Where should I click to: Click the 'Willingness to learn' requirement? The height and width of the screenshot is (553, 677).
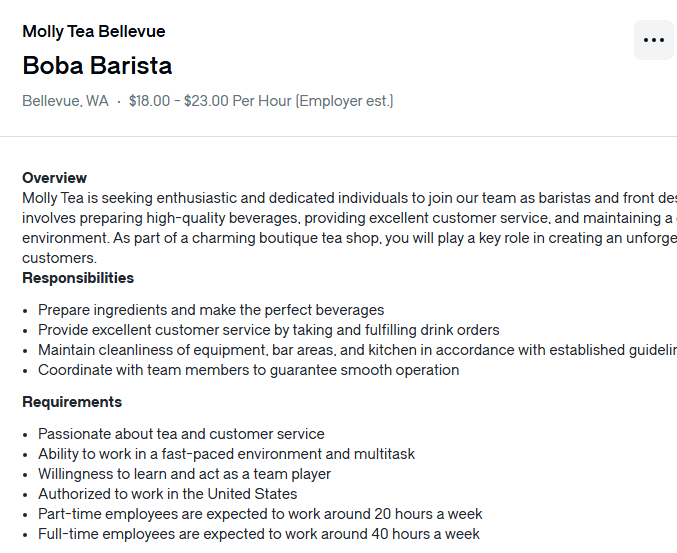(x=184, y=474)
